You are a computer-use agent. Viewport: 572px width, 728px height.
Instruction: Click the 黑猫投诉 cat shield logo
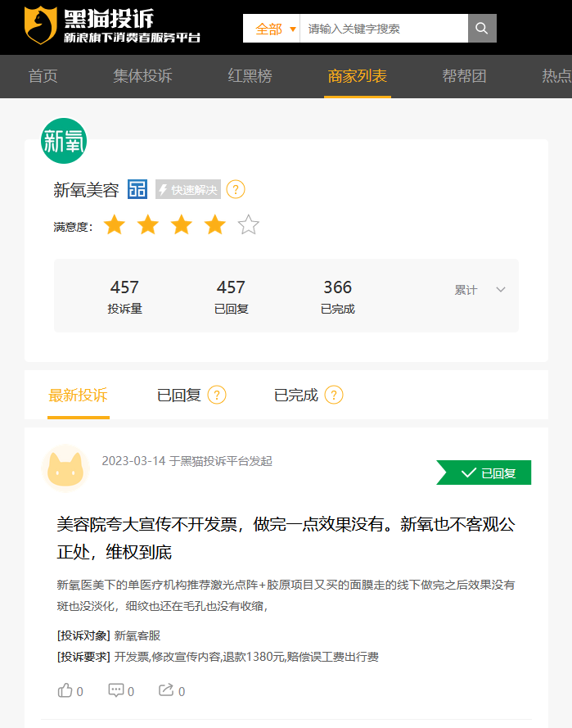tap(41, 25)
